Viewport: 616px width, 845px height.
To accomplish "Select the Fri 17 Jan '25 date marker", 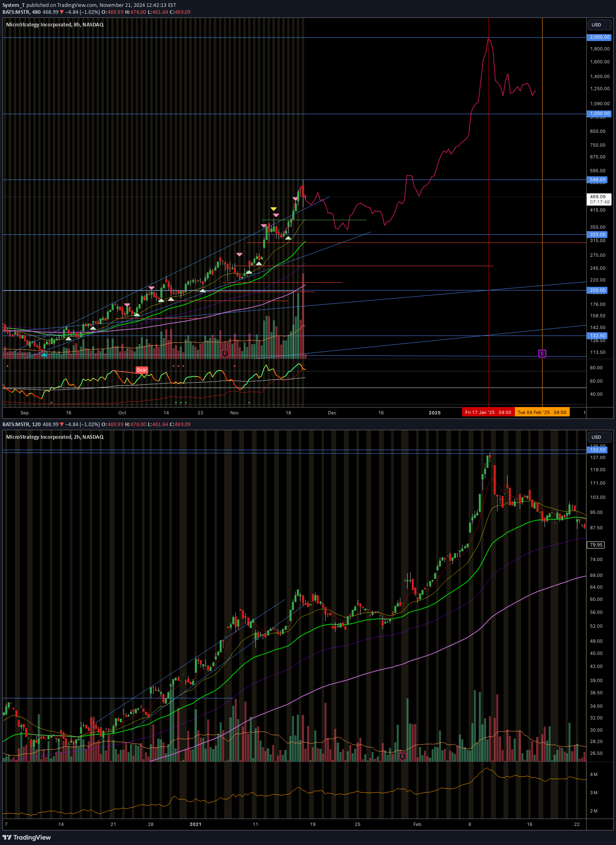I will point(488,412).
